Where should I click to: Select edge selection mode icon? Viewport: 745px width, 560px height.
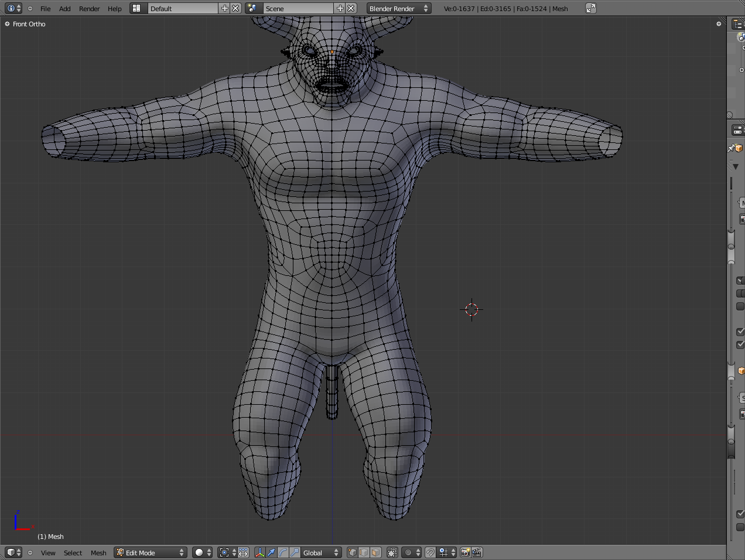pyautogui.click(x=364, y=552)
